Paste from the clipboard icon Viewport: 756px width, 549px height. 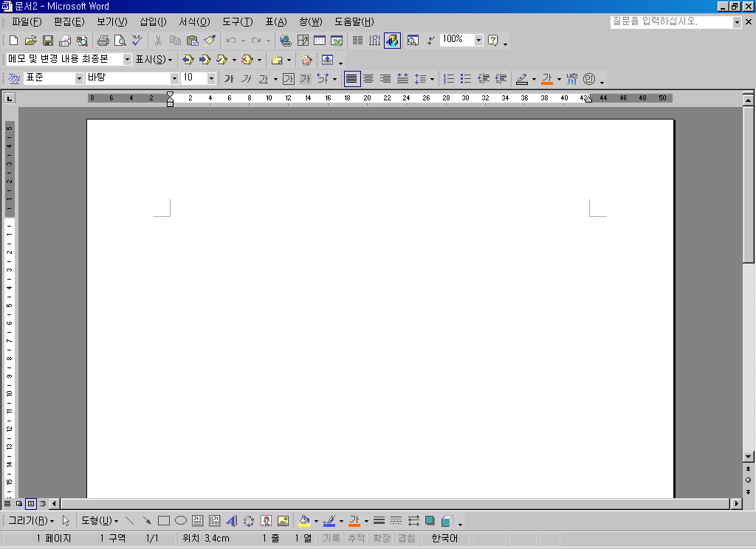(193, 41)
